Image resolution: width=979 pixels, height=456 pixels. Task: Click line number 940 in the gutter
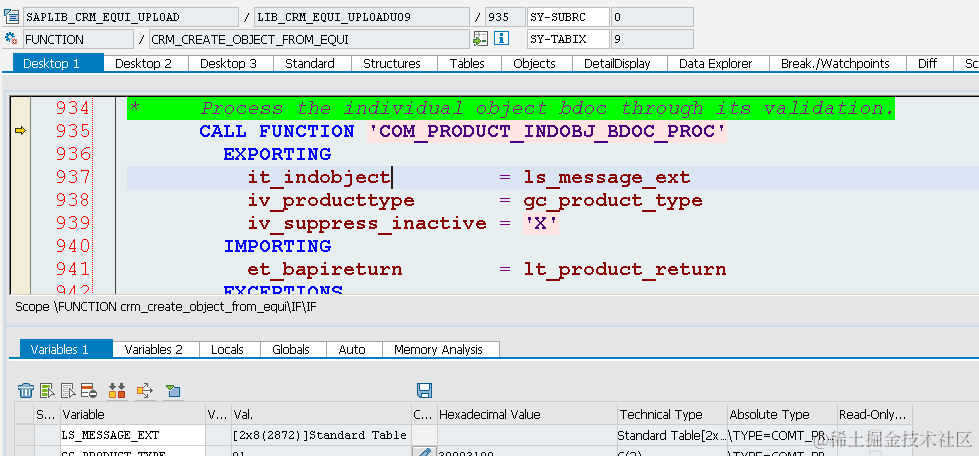pos(73,246)
